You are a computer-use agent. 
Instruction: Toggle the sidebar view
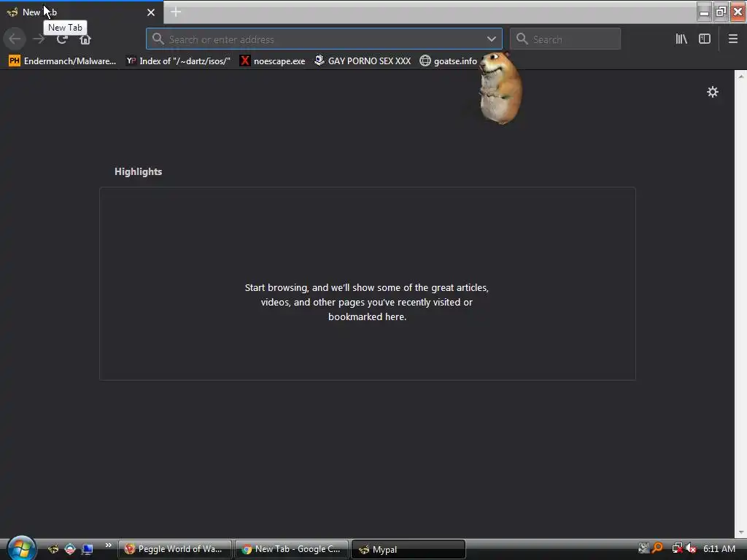705,39
